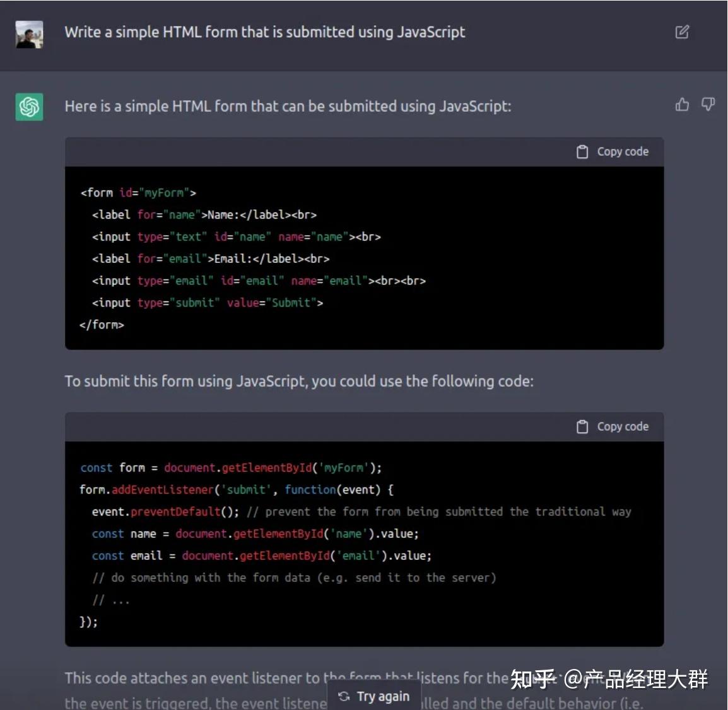Click "To submit this form using JavaScript" text
The width and height of the screenshot is (728, 710).
[x=299, y=381]
